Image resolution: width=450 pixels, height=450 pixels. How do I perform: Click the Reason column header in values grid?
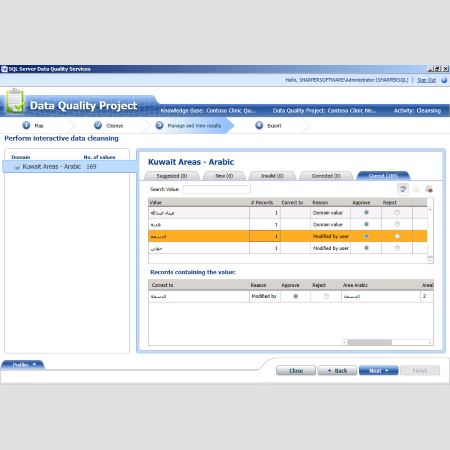(x=330, y=202)
